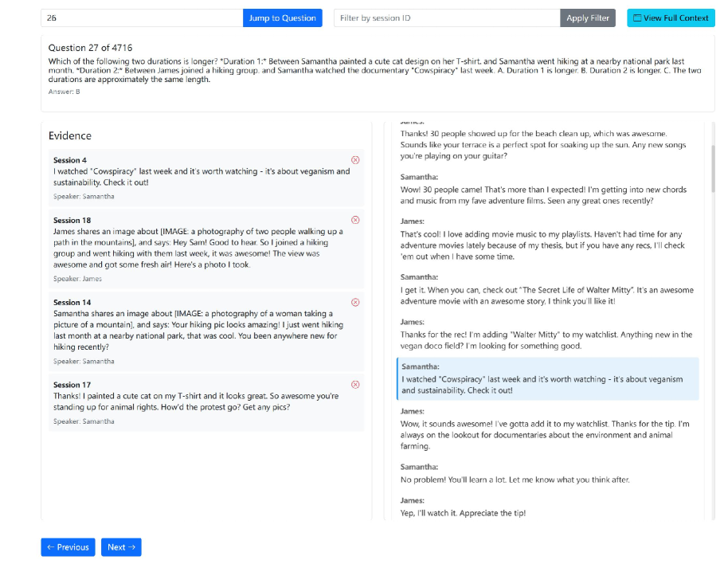Focus the question number input field
The height and width of the screenshot is (564, 728).
[x=142, y=18]
